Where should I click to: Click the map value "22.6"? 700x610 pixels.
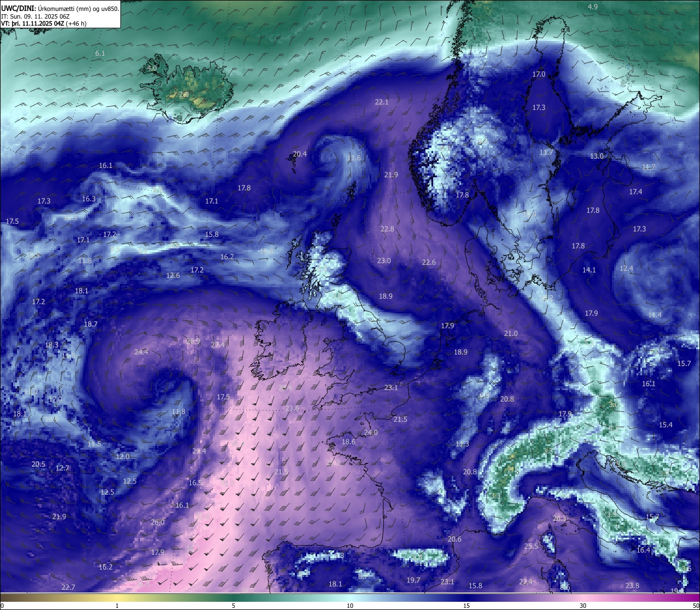coord(429,262)
